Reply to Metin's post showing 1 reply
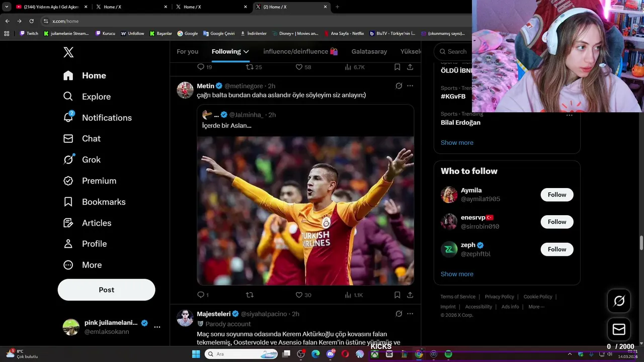Screen dimensions: 644x362 click(203, 295)
